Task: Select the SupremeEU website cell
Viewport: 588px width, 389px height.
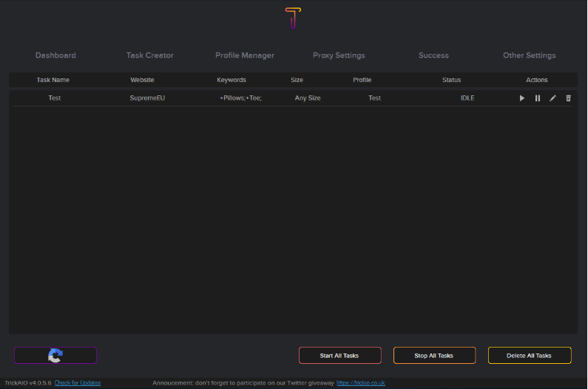Action: (147, 98)
